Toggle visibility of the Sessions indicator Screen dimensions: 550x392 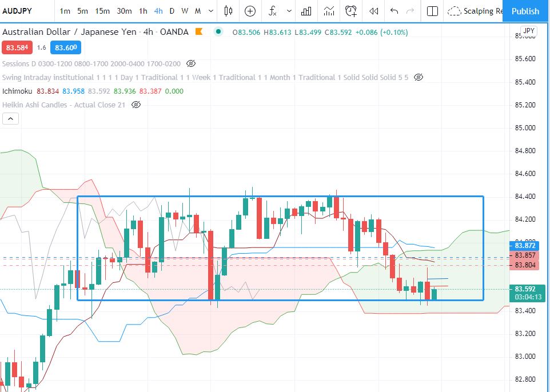click(191, 63)
